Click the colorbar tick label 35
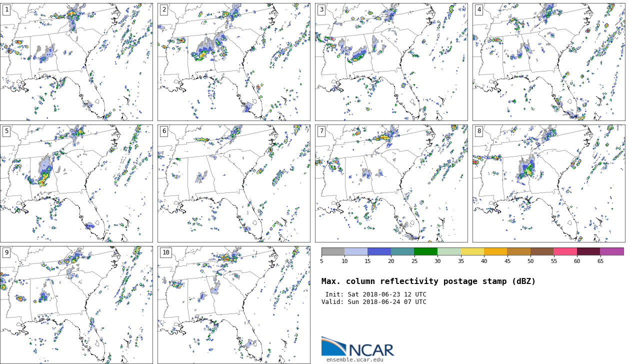Viewport: 630px width, 364px height. click(460, 261)
